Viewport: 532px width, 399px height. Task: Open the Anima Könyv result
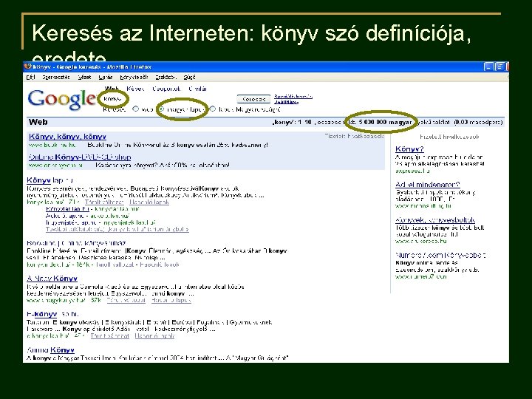(50, 349)
